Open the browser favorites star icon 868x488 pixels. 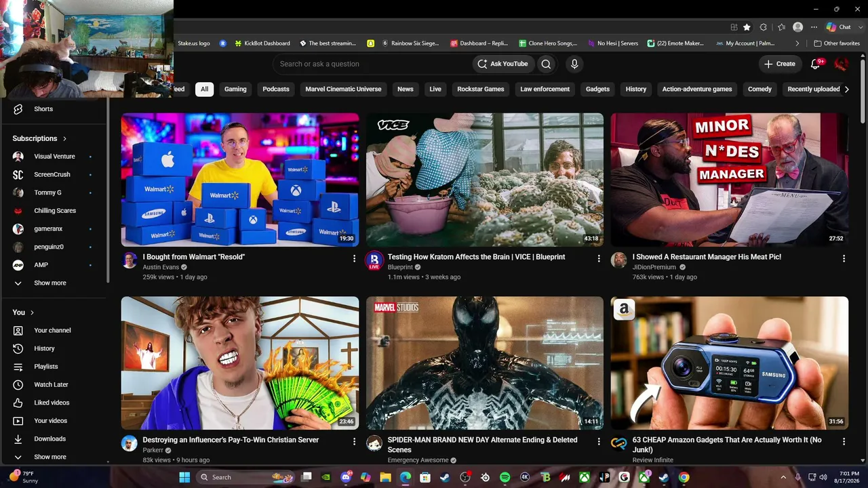click(x=747, y=27)
